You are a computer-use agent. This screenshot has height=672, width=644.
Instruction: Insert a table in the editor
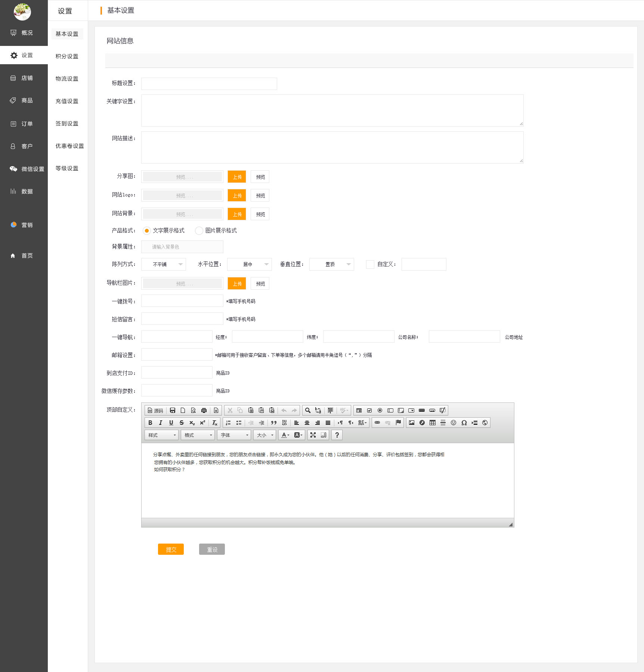432,423
